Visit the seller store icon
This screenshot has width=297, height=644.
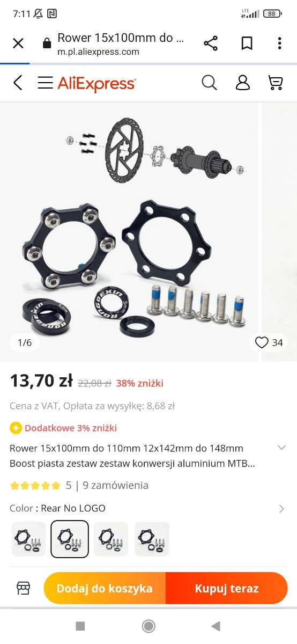(x=23, y=588)
